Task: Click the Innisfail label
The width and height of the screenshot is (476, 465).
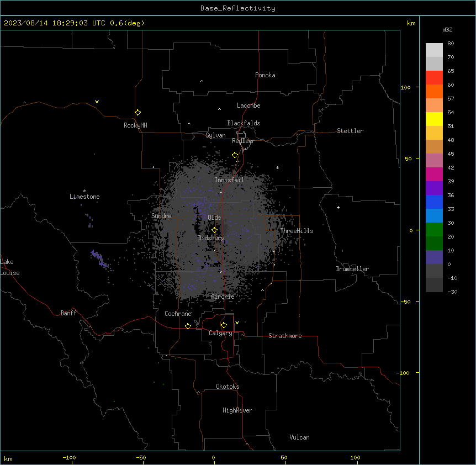Action: 229,180
